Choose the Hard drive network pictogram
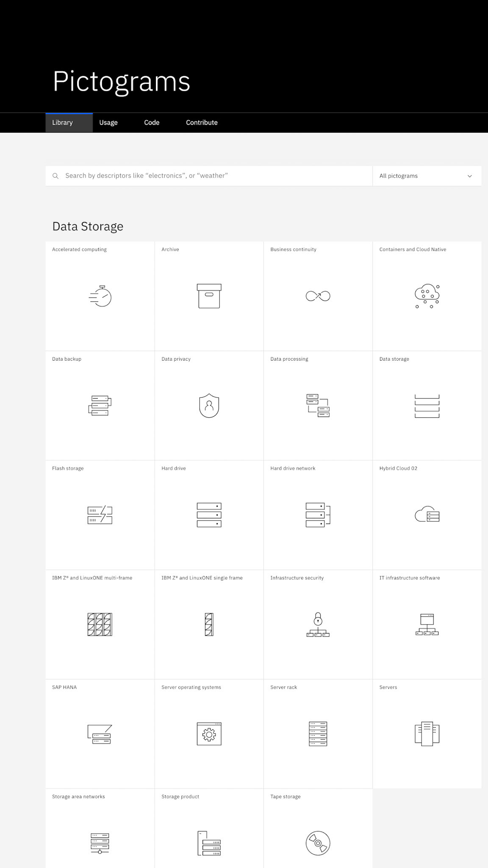This screenshot has height=868, width=488. tap(318, 515)
